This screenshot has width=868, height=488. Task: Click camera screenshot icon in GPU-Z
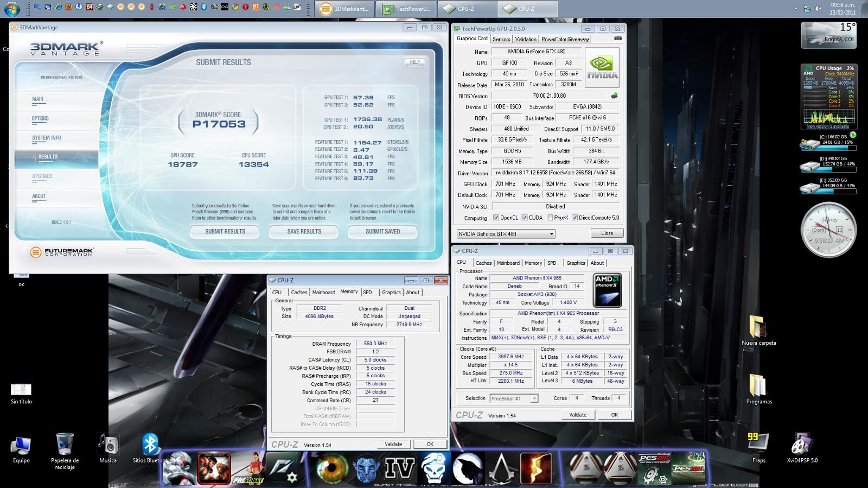(617, 39)
